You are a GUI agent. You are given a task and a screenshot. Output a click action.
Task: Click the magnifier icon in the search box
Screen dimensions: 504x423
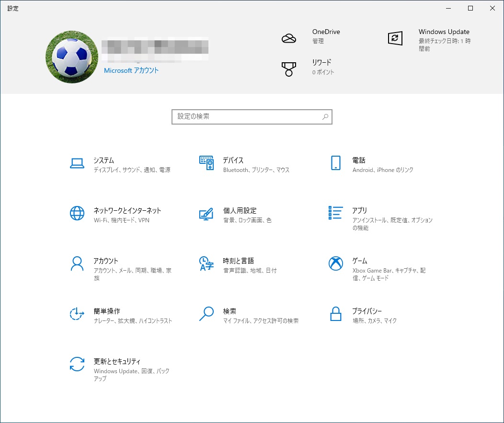point(325,117)
